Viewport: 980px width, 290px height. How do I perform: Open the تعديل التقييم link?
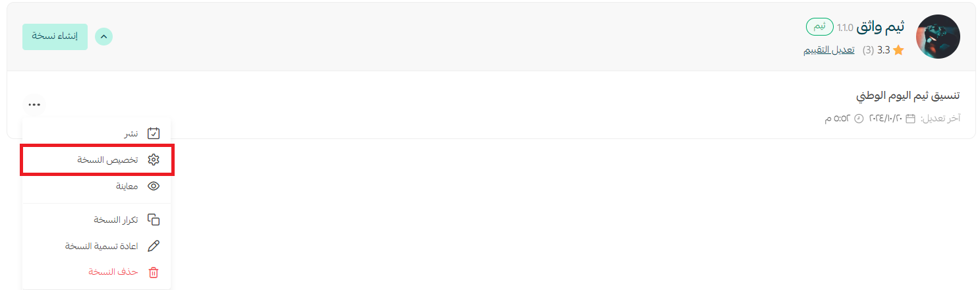tap(828, 50)
